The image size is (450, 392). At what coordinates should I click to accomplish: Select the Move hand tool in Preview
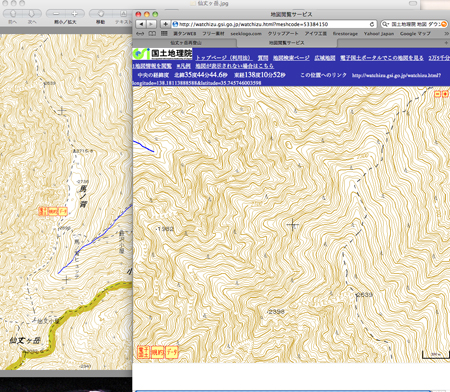pos(100,14)
